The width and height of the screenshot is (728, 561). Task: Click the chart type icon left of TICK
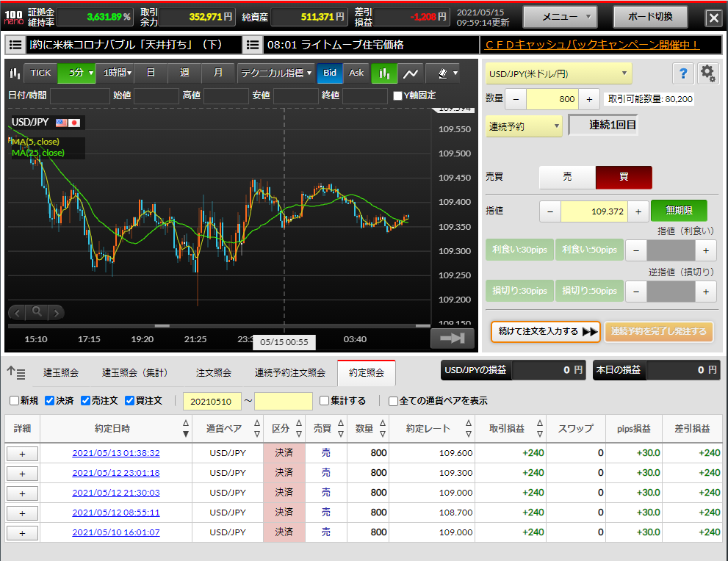tap(15, 73)
